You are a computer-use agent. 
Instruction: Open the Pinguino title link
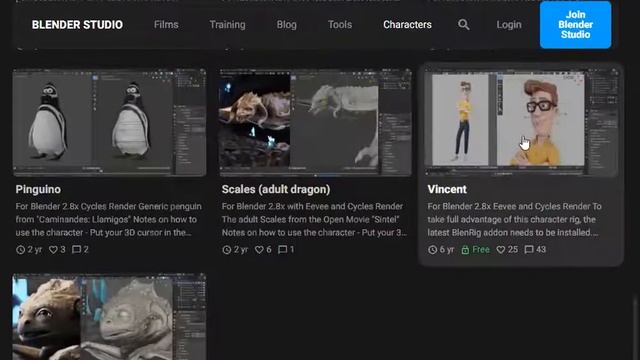click(x=38, y=189)
